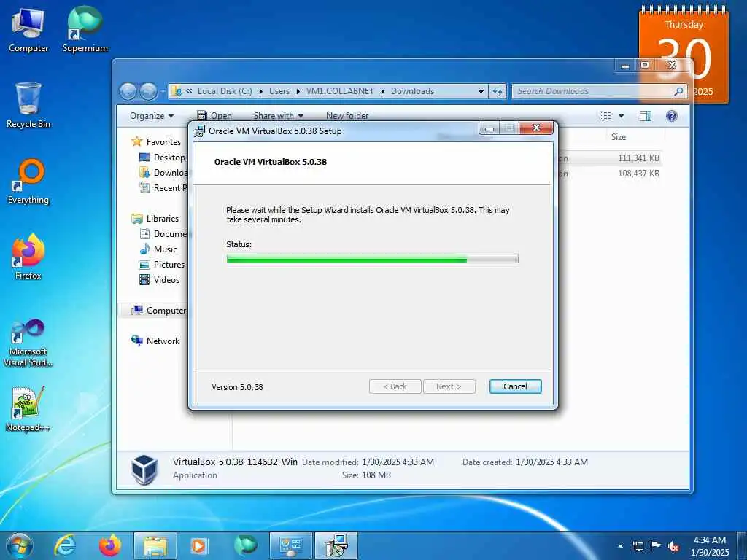This screenshot has width=747, height=560.
Task: Select Libraries in navigation pane
Action: (155, 219)
